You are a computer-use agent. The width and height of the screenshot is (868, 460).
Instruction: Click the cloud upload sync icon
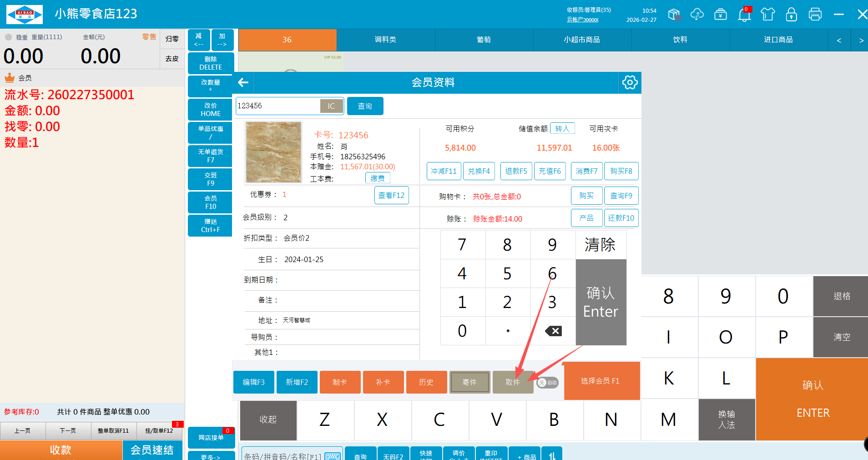pos(697,15)
